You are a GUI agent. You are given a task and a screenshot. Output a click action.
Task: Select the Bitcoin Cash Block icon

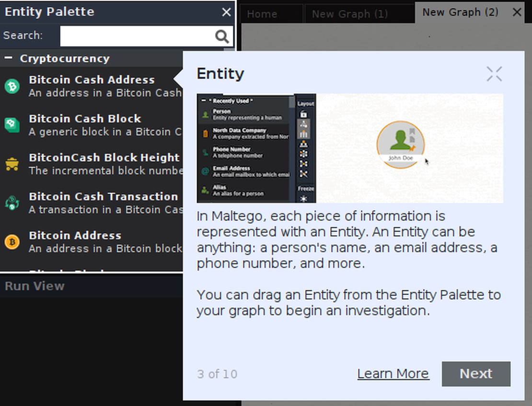coord(12,125)
